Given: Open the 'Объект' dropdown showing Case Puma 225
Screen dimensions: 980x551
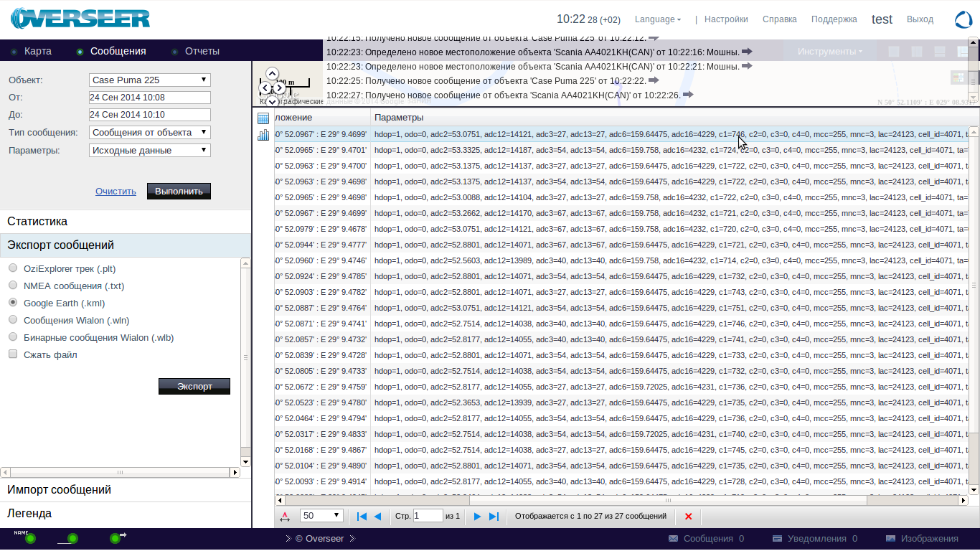Looking at the screenshot, I should 149,80.
